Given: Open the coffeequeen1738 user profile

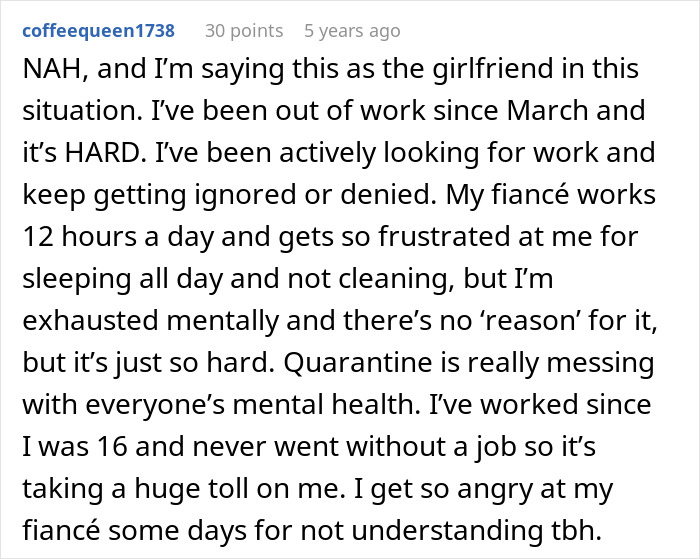Looking at the screenshot, I should point(96,31).
